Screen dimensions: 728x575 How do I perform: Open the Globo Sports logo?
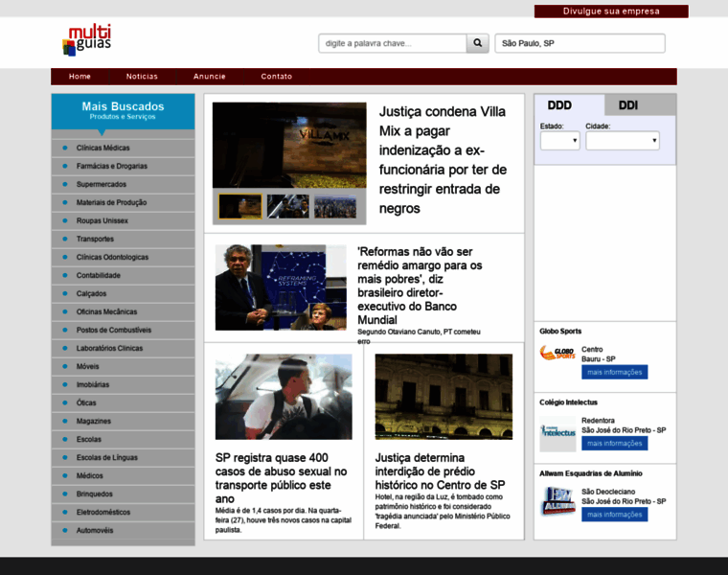(x=557, y=354)
